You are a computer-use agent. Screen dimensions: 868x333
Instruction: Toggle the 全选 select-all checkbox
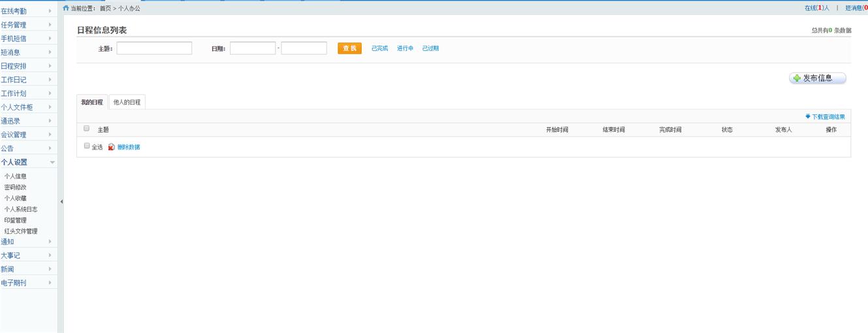[x=87, y=146]
